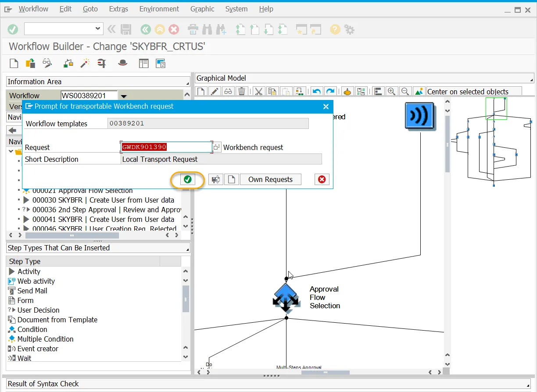Select step 000021 Approval Flow Selection
This screenshot has height=392, width=537.
(x=82, y=191)
